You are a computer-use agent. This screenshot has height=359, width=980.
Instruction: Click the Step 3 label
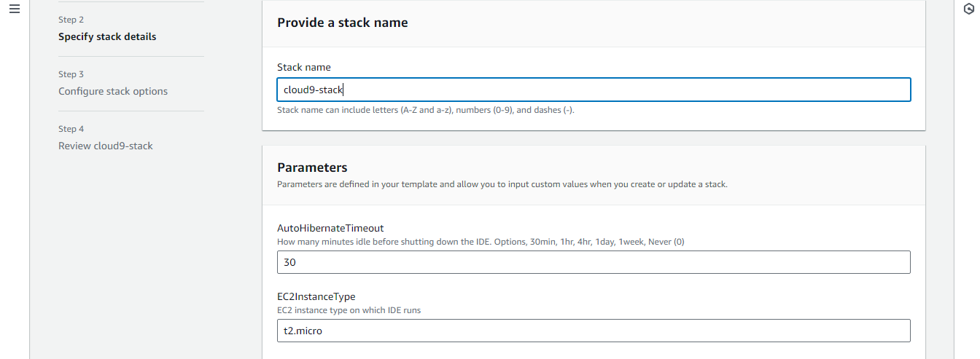[71, 74]
